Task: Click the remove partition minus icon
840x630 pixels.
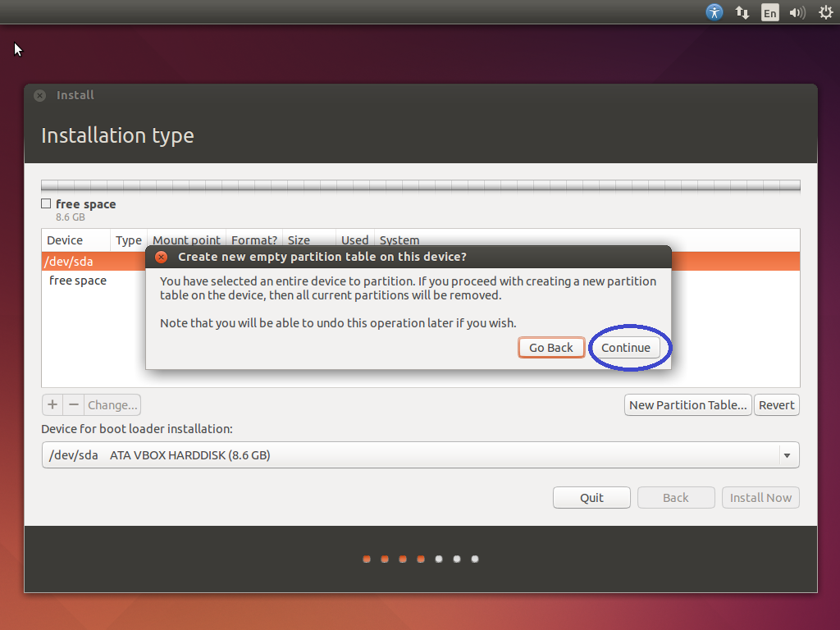Action: tap(71, 404)
